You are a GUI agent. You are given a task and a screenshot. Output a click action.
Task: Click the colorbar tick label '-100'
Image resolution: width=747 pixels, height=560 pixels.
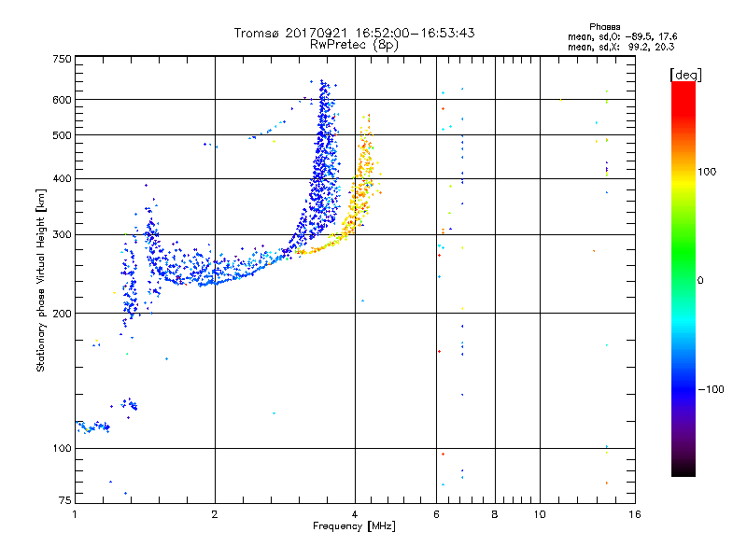(711, 389)
